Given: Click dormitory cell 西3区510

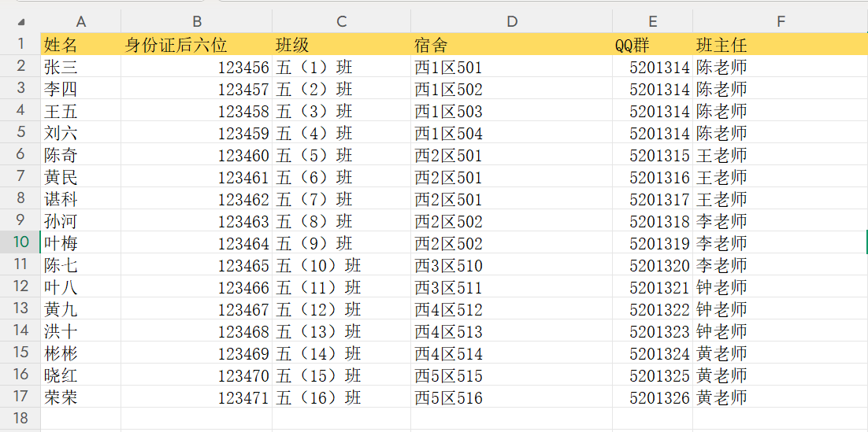Looking at the screenshot, I should 511,265.
